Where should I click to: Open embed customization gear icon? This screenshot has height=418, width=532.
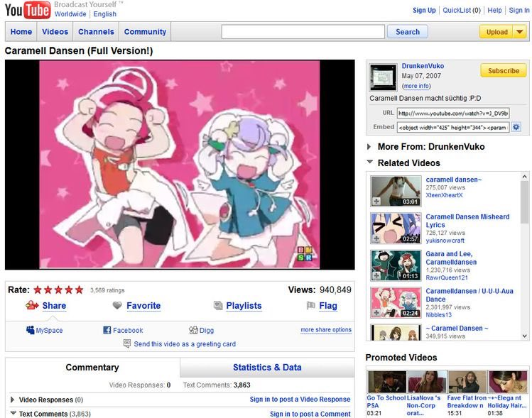point(516,127)
